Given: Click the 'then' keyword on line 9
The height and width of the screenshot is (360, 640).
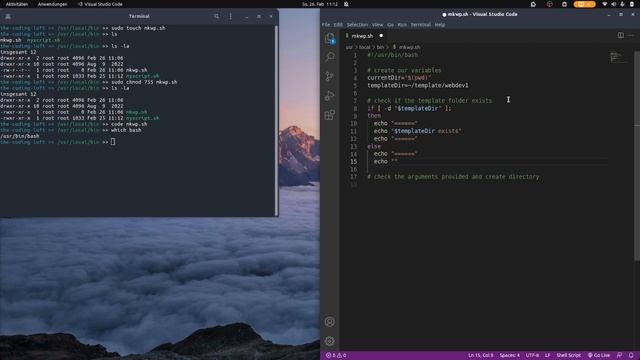Looking at the screenshot, I should (374, 116).
